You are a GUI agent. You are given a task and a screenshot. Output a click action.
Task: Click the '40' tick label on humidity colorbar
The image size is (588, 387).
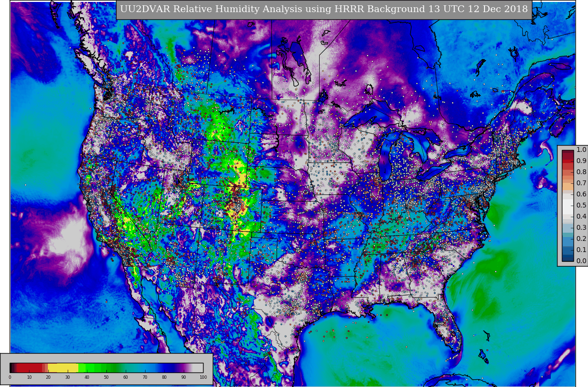[87, 377]
